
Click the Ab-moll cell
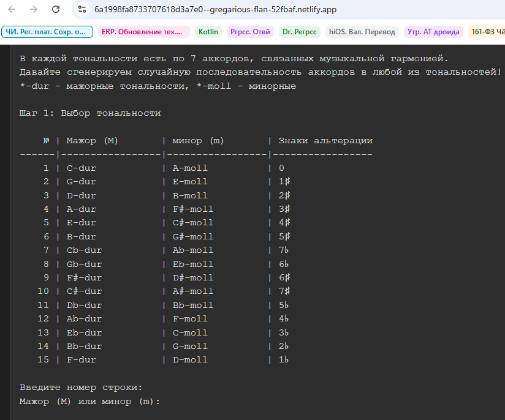pos(193,250)
